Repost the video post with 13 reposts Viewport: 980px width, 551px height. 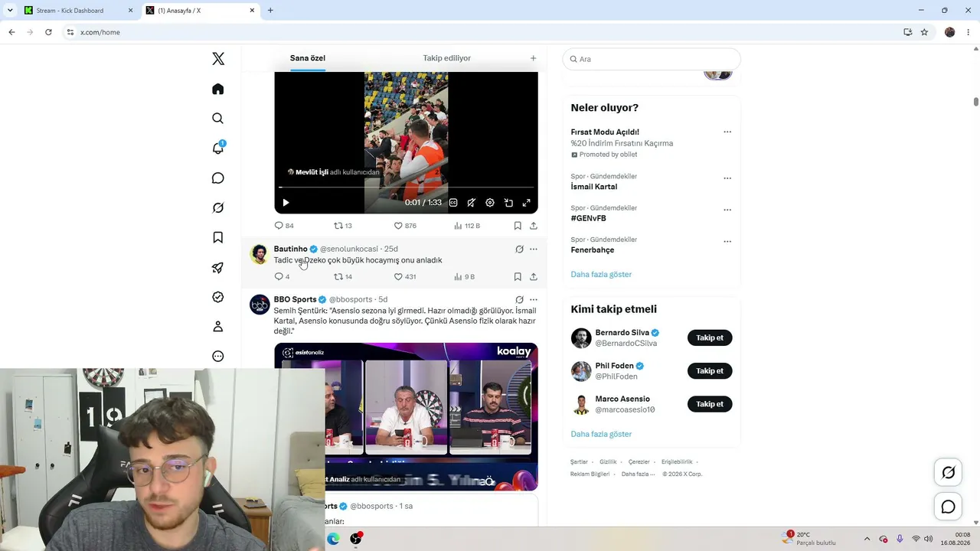[x=343, y=226]
